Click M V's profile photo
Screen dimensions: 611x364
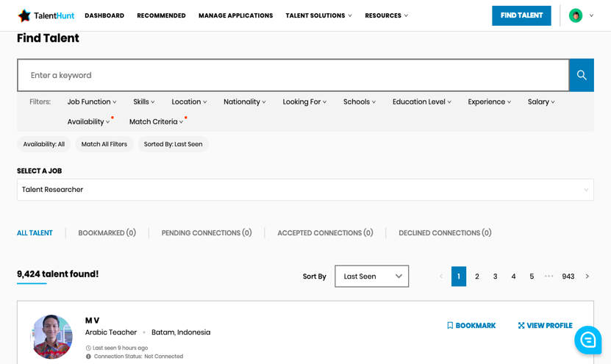coord(51,337)
